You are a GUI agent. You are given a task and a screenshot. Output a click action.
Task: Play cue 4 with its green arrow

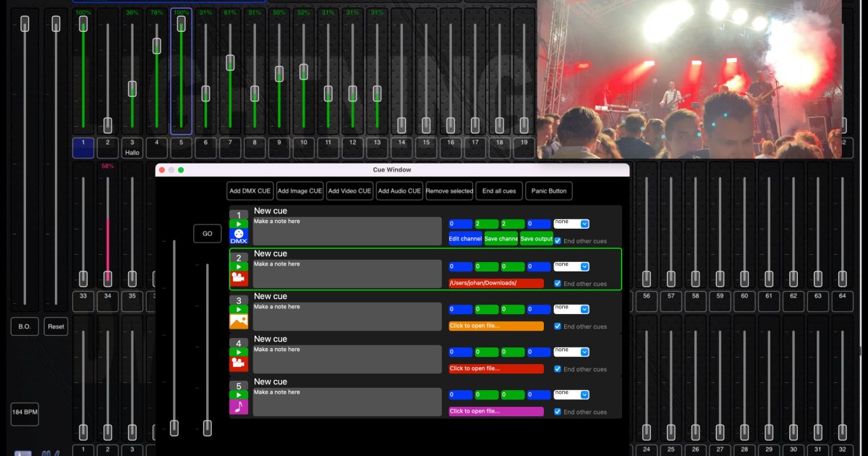point(239,352)
